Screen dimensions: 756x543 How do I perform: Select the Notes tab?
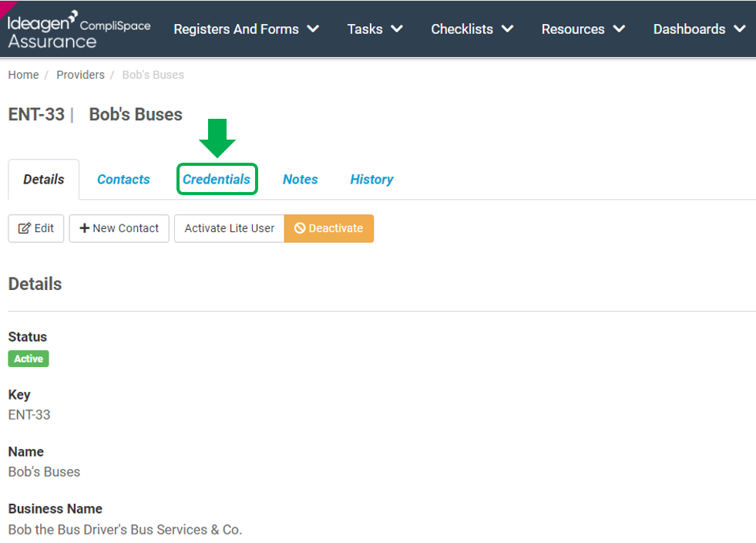[x=300, y=179]
